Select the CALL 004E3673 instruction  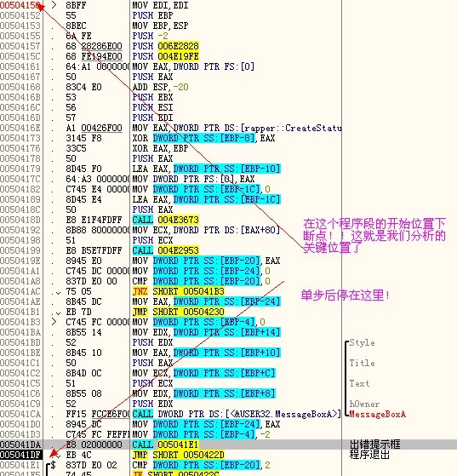pyautogui.click(x=166, y=220)
